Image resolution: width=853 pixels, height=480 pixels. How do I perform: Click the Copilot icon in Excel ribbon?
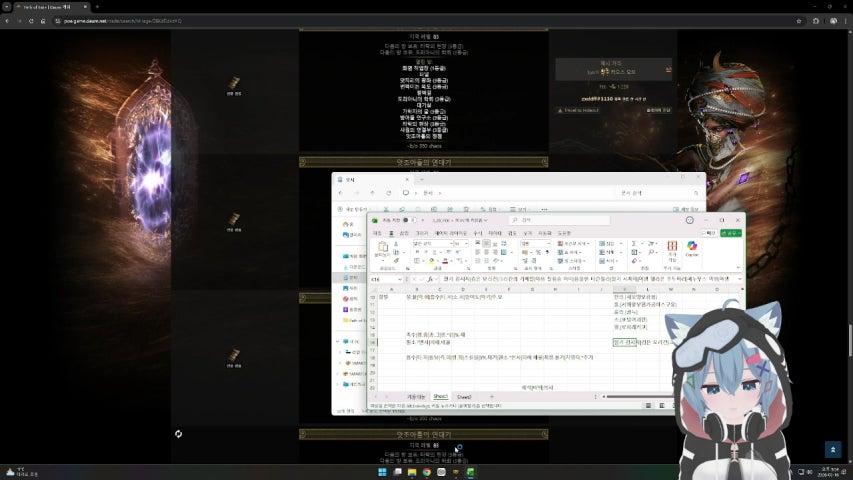tap(691, 248)
